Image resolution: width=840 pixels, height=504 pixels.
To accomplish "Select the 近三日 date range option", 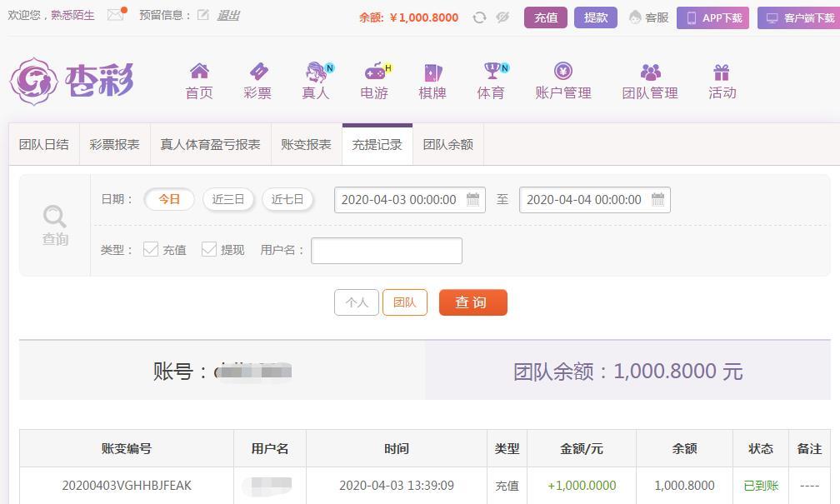I will tap(228, 200).
